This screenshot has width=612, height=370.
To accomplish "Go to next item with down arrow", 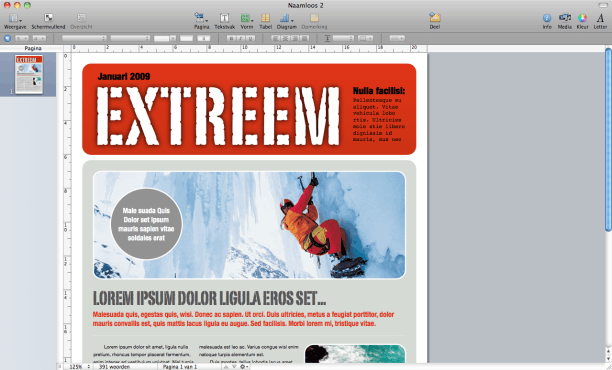I will (234, 366).
